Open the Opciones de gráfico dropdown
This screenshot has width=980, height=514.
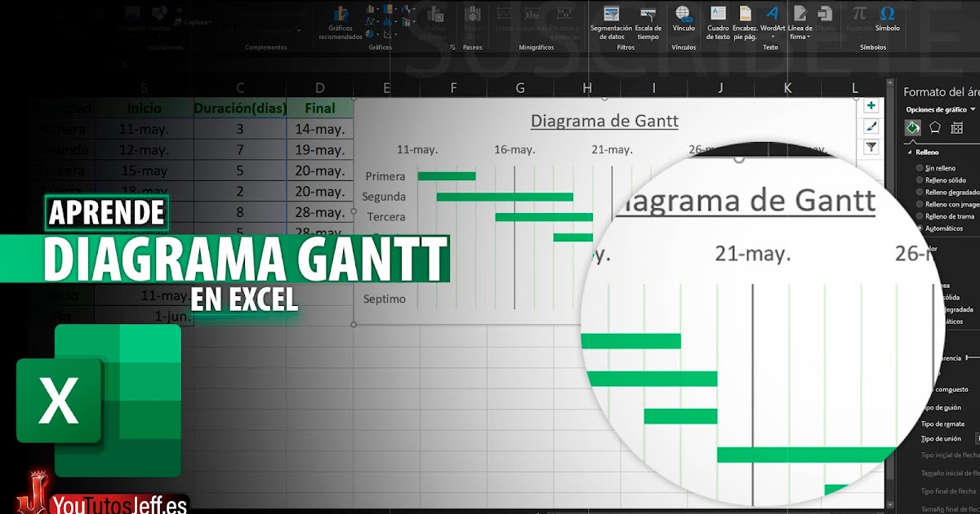point(971,109)
